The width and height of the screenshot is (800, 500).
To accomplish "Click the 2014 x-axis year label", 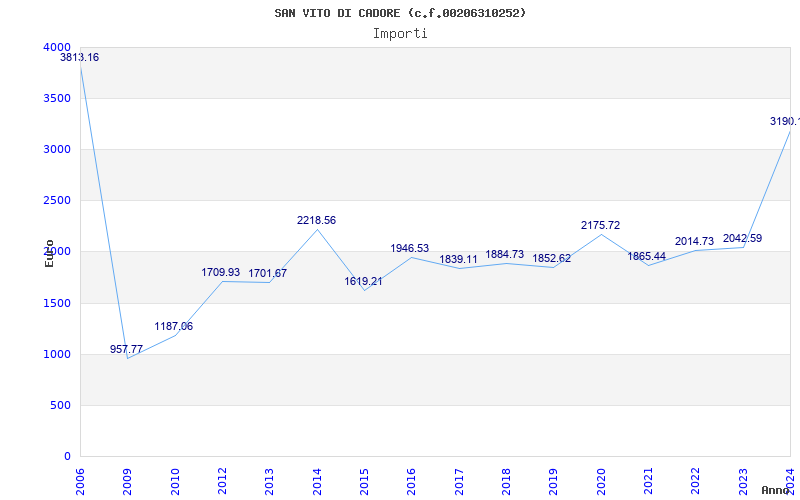I will pyautogui.click(x=317, y=482).
